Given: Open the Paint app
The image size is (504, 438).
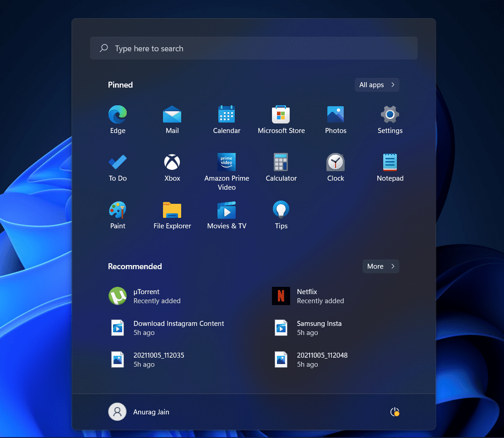Looking at the screenshot, I should click(118, 210).
